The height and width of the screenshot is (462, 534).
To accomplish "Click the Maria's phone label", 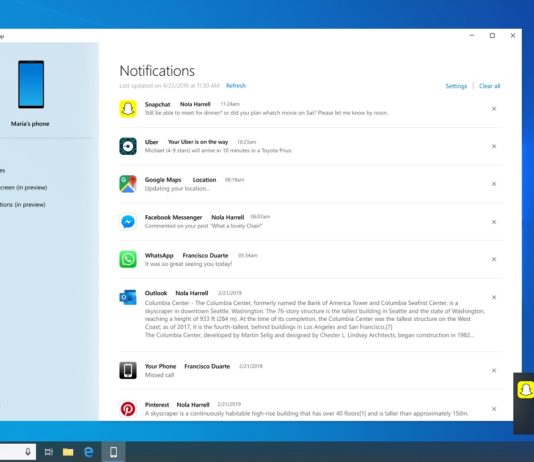I will tap(30, 124).
